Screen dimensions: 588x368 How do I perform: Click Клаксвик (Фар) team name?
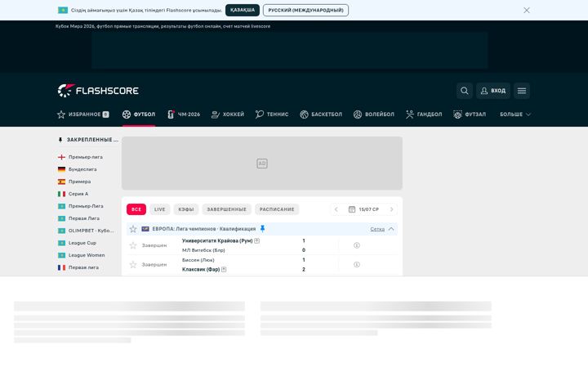point(201,269)
